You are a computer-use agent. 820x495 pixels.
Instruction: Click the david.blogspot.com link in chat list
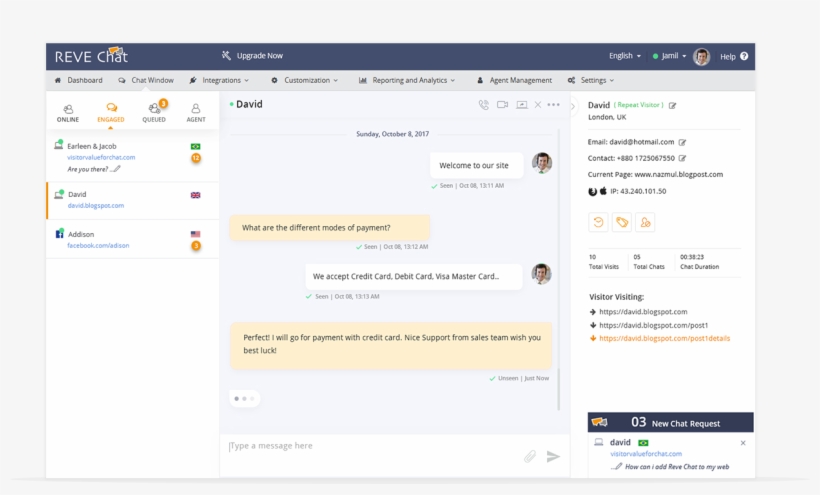[x=96, y=205]
